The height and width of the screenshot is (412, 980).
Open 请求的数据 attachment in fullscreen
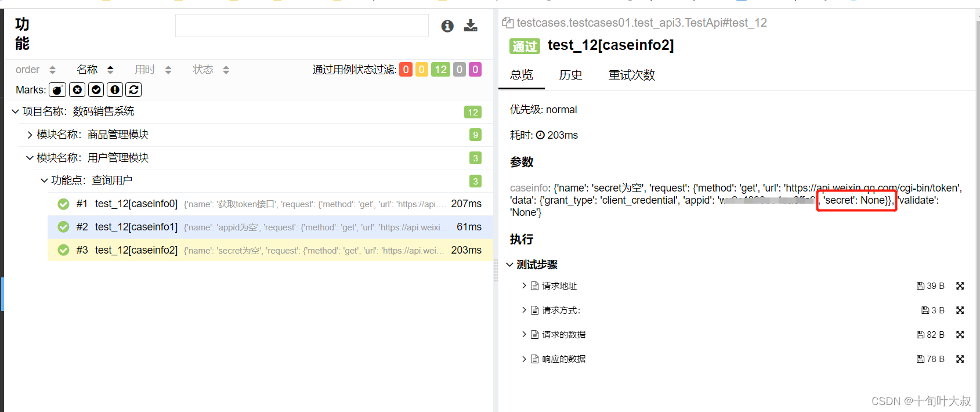pos(960,335)
